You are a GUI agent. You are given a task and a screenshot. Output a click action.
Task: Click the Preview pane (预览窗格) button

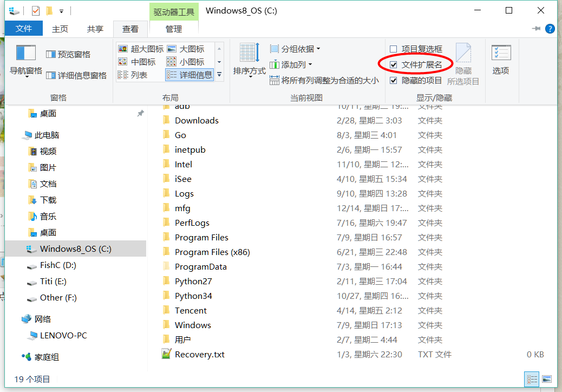68,54
